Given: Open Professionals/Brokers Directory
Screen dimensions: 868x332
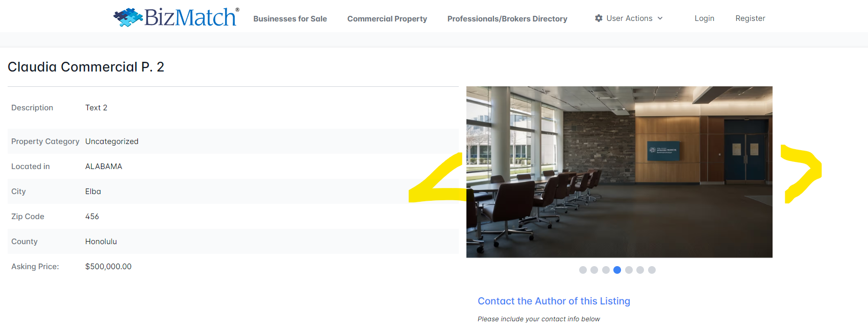Looking at the screenshot, I should coord(507,19).
